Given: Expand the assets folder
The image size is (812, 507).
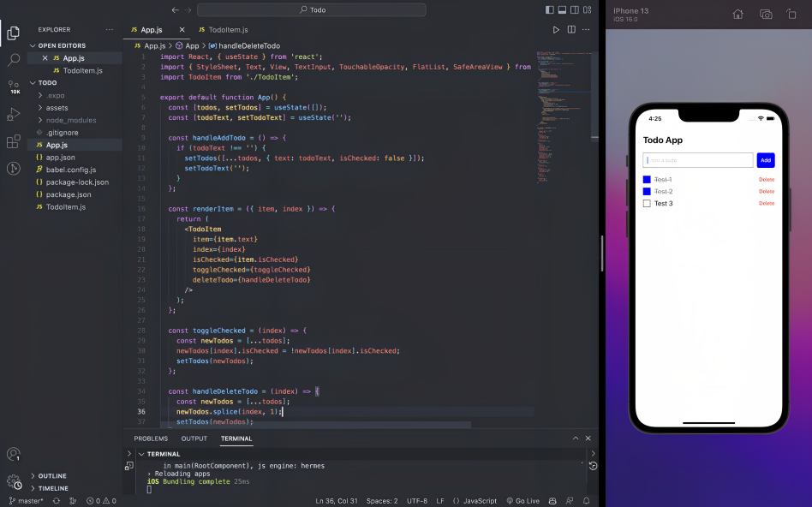Looking at the screenshot, I should point(40,108).
